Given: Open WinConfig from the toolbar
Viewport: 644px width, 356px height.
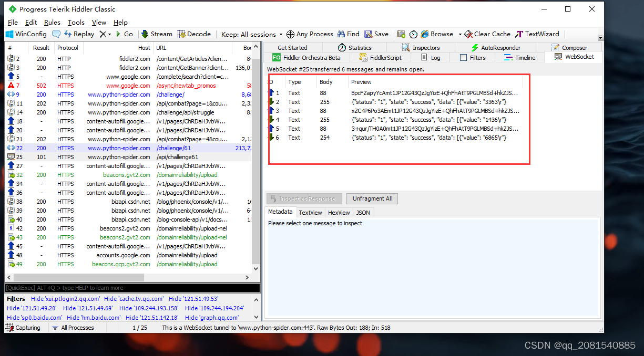Looking at the screenshot, I should (26, 34).
